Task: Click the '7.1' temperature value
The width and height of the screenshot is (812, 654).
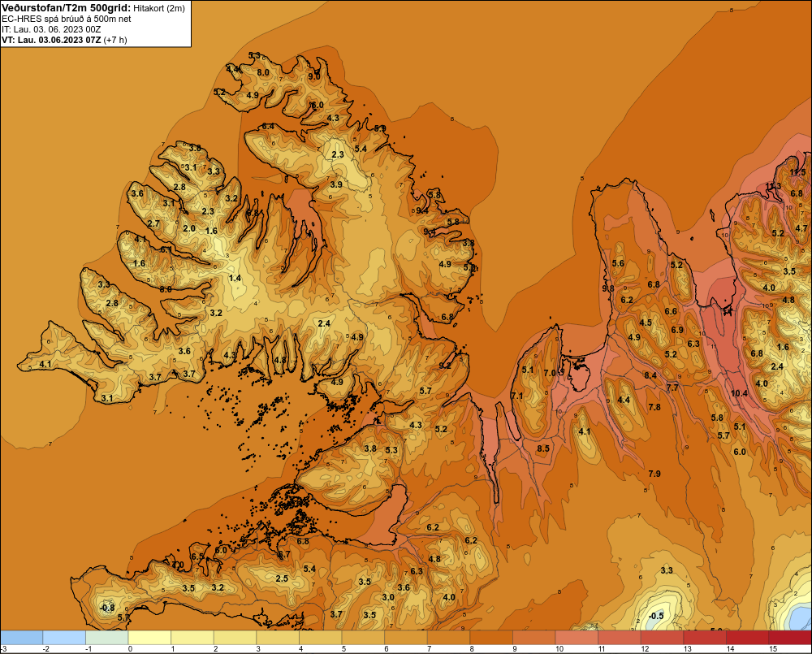Action: (517, 396)
